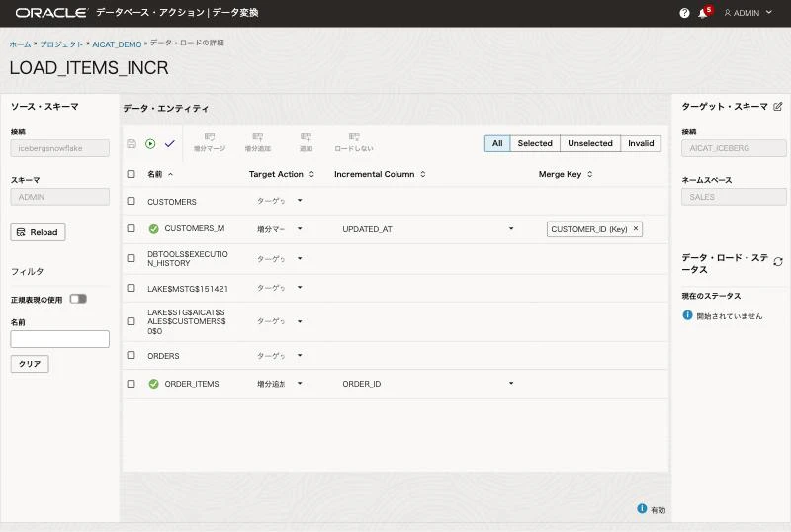Viewport: 791px width, 532px height.
Task: Open the Target Action dropdown for DBTOOLS$EXECUTION_HISTORY
Action: pos(300,258)
